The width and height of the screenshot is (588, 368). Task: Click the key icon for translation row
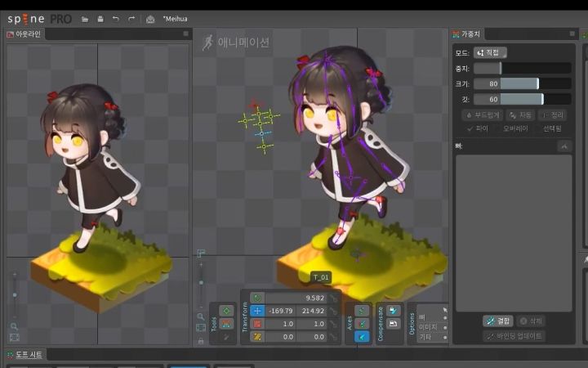click(x=333, y=311)
